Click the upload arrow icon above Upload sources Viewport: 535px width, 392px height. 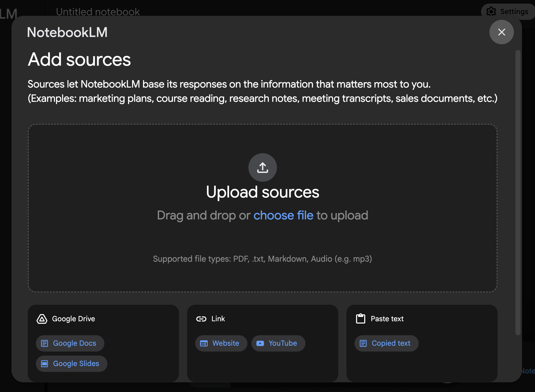[x=262, y=167]
